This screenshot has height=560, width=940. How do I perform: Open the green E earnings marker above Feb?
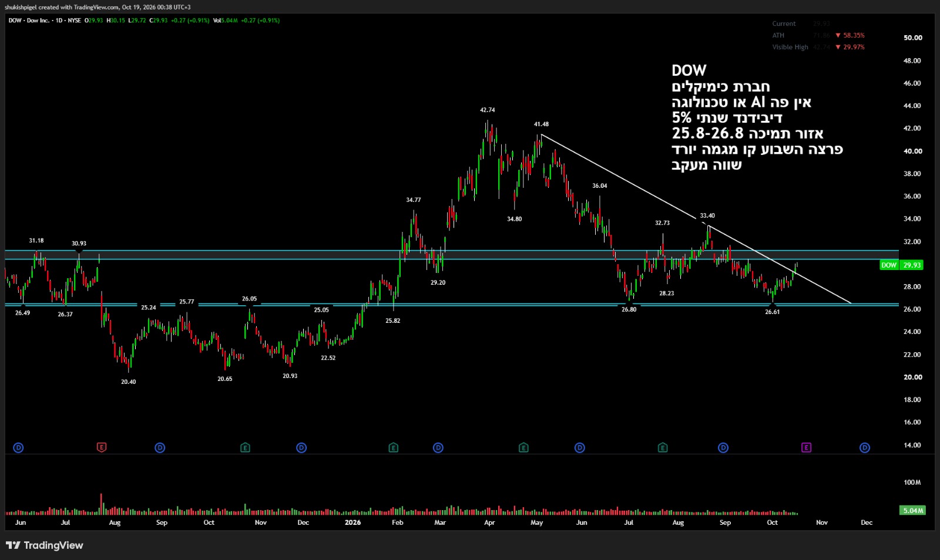pos(394,447)
